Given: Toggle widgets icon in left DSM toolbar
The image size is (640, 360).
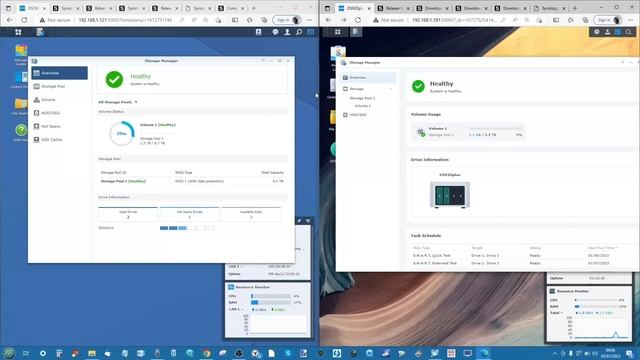Looking at the screenshot, I should pos(311,32).
